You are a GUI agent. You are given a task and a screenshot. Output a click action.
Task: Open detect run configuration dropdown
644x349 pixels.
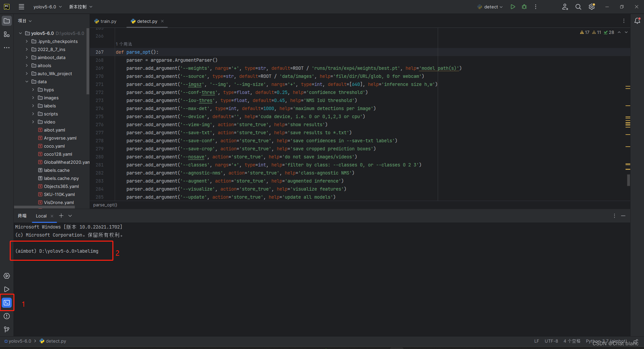tap(490, 7)
